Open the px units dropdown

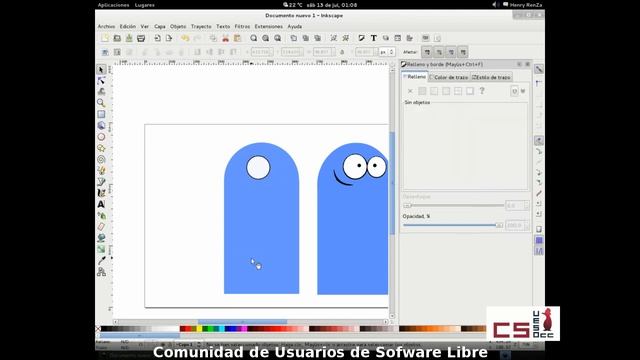[x=387, y=52]
